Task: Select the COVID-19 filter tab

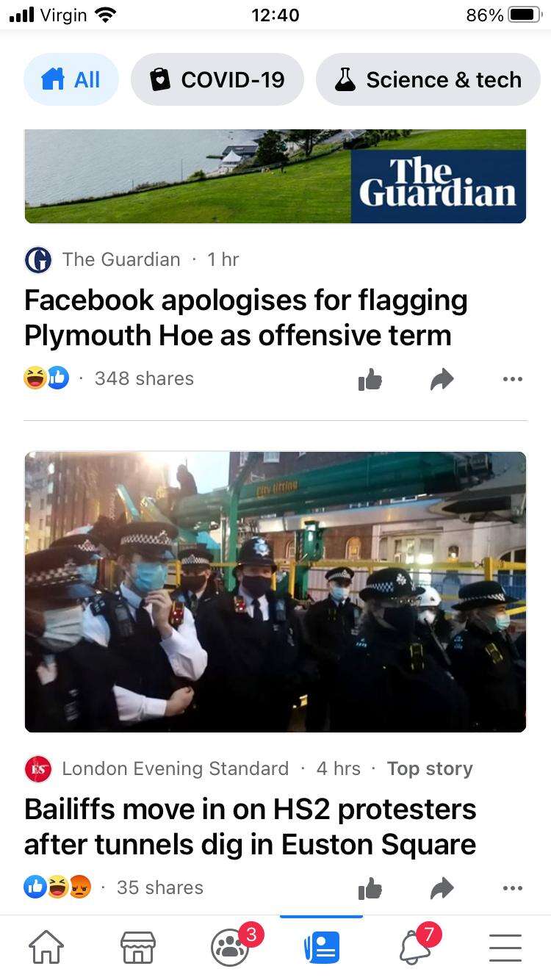Action: (217, 79)
